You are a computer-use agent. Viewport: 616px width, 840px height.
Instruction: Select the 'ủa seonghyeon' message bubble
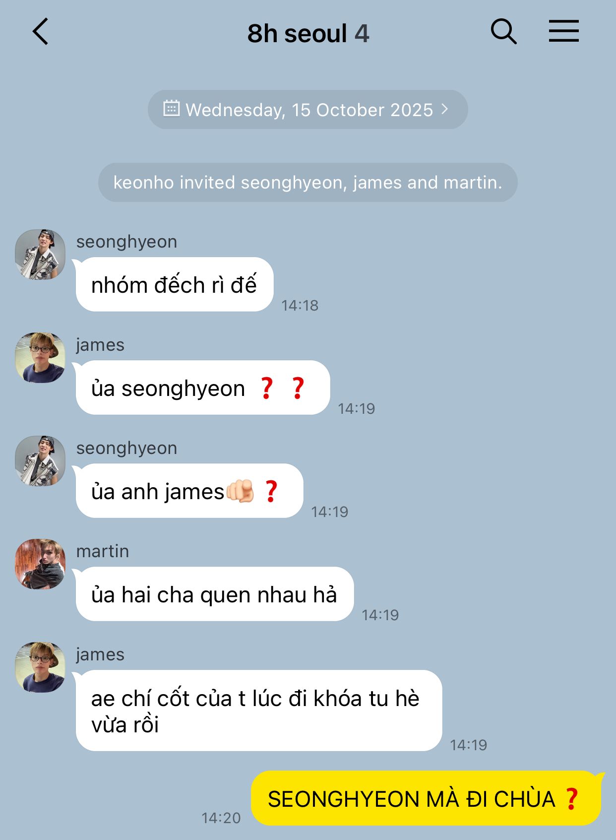click(202, 388)
